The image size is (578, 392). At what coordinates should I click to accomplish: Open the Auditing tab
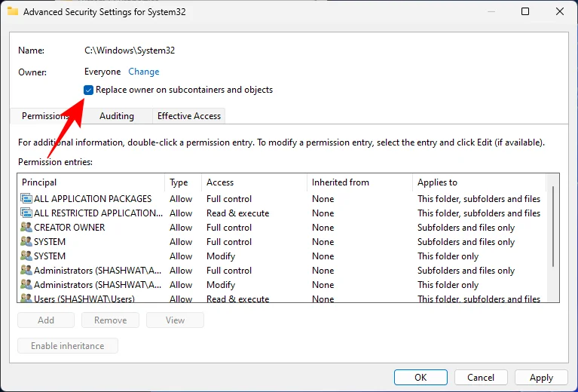click(117, 116)
